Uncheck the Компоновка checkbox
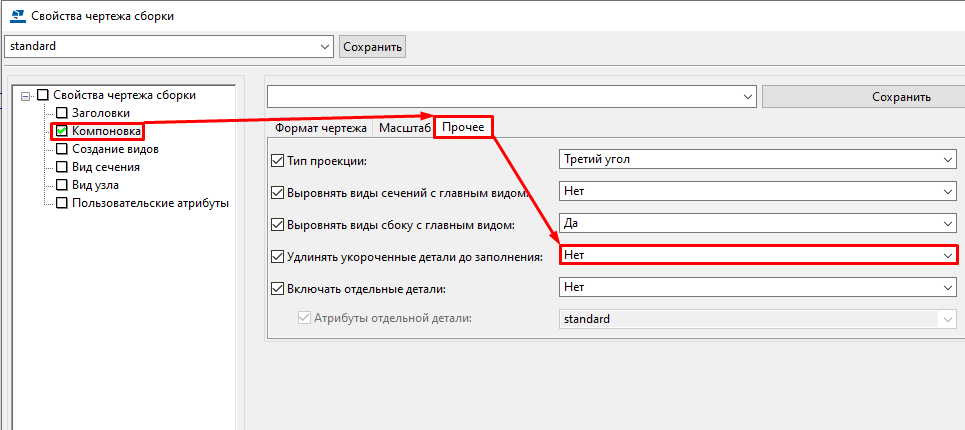The width and height of the screenshot is (965, 430). [x=61, y=131]
